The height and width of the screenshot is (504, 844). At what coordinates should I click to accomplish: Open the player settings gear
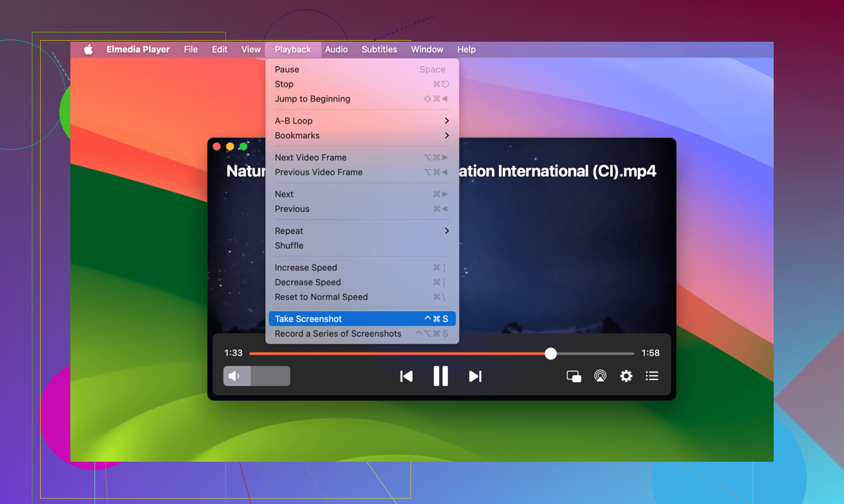pos(626,376)
